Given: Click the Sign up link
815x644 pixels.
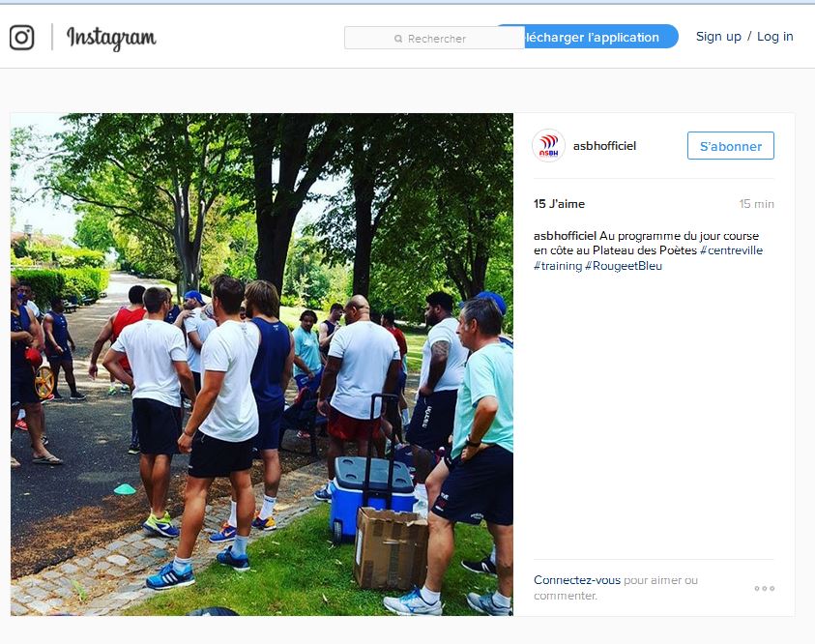Looking at the screenshot, I should (x=718, y=37).
